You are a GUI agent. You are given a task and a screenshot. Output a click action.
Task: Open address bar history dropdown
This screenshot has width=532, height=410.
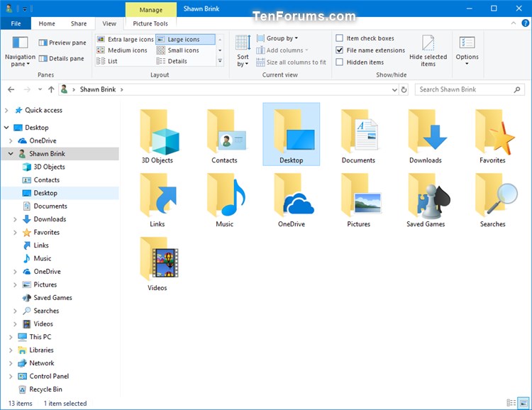click(x=394, y=89)
